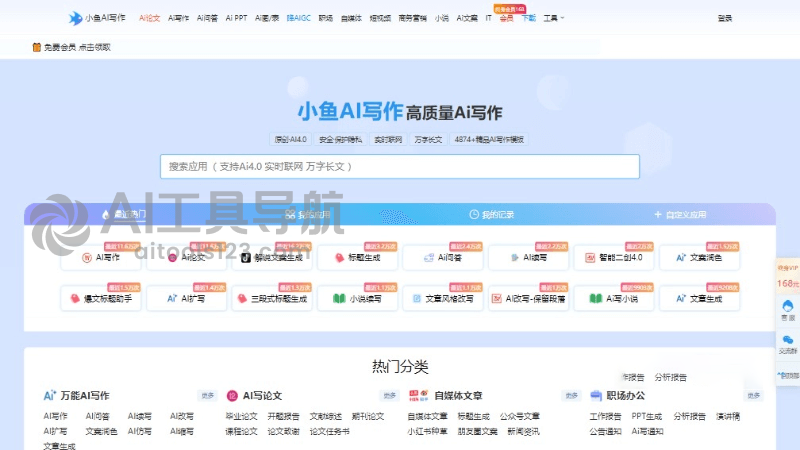Expand the 工具 tools dropdown
The image size is (800, 450).
(x=554, y=18)
